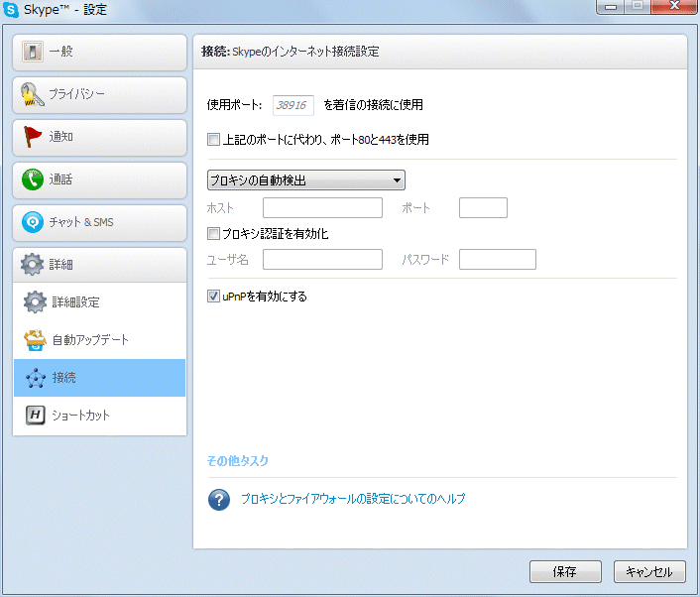Click the proxy ポート input field

pos(483,207)
